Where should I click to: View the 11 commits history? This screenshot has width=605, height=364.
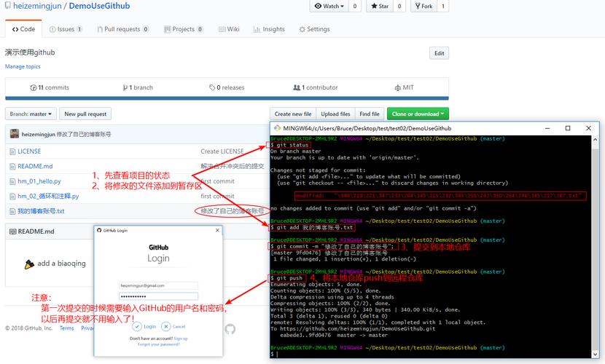point(50,87)
